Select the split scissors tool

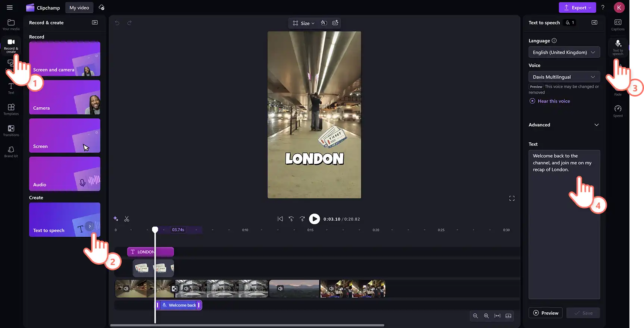[127, 219]
